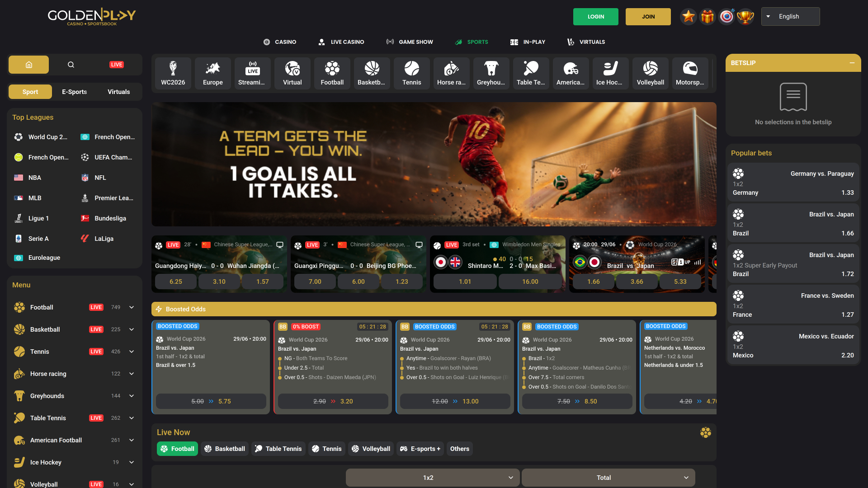Open the trophy tournaments icon
The width and height of the screenshot is (868, 488).
[x=745, y=17]
